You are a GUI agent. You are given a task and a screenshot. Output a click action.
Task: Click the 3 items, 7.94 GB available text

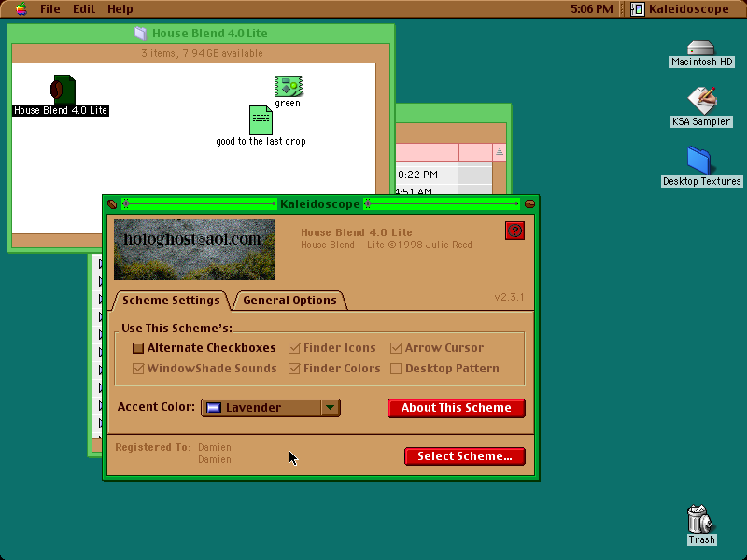[202, 53]
